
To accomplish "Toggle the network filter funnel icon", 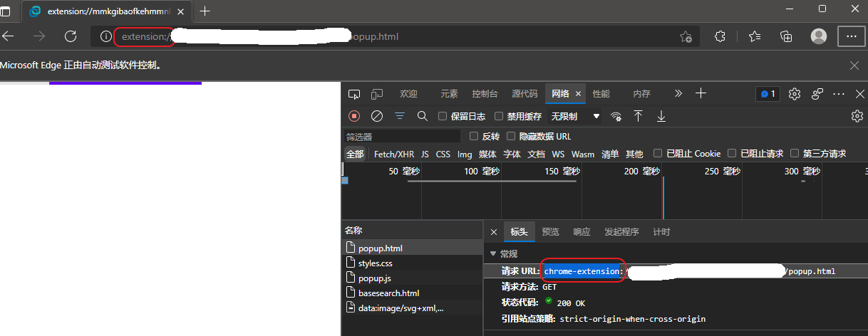I will click(x=400, y=116).
